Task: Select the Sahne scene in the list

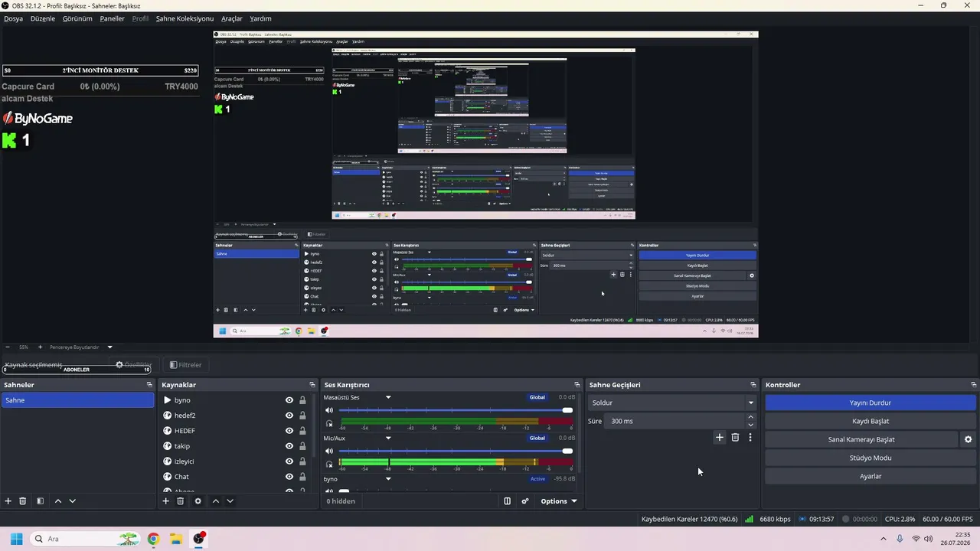Action: click(x=77, y=400)
